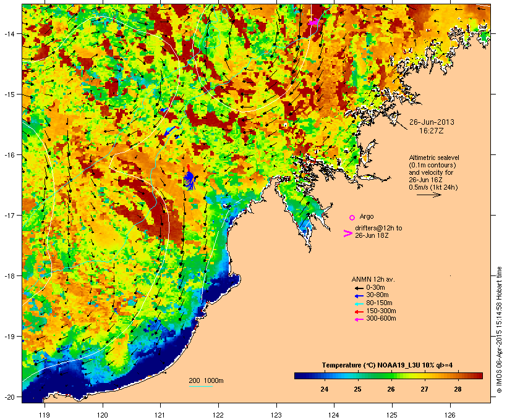Click the 'drifters@12h to' legend label

378,228
